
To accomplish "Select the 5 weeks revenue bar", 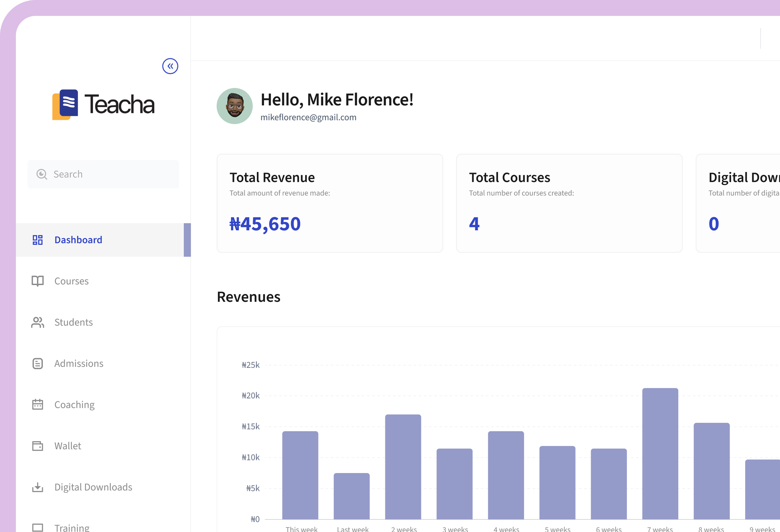I will click(557, 483).
